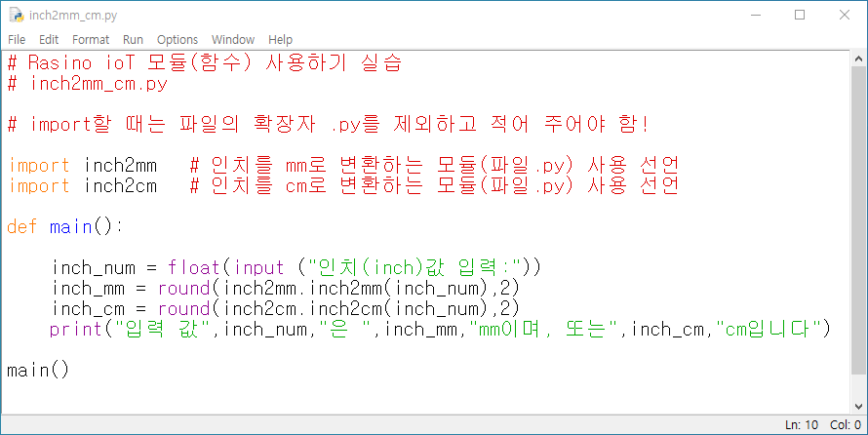Viewport: 868px width, 435px height.
Task: Click the string 'mm이며, 또는' in print line
Action: click(543, 330)
